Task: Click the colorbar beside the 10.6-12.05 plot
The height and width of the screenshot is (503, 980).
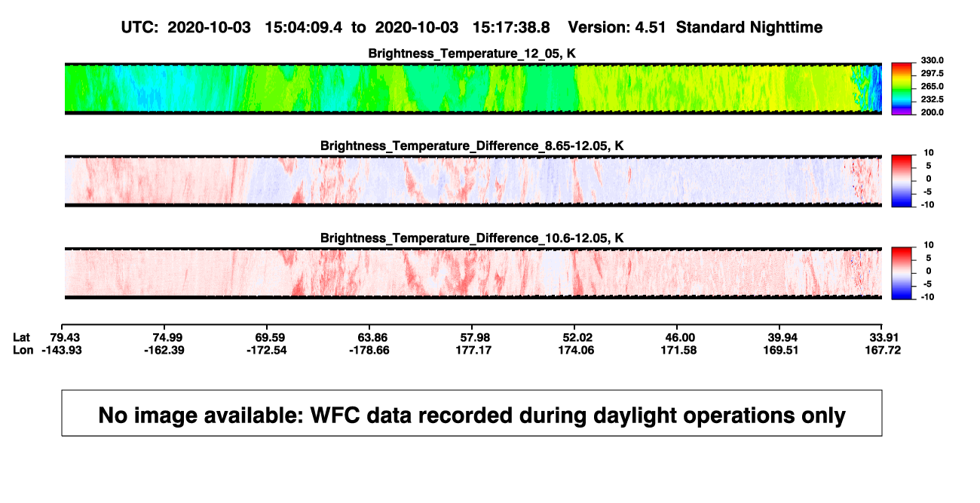Action: click(x=902, y=272)
